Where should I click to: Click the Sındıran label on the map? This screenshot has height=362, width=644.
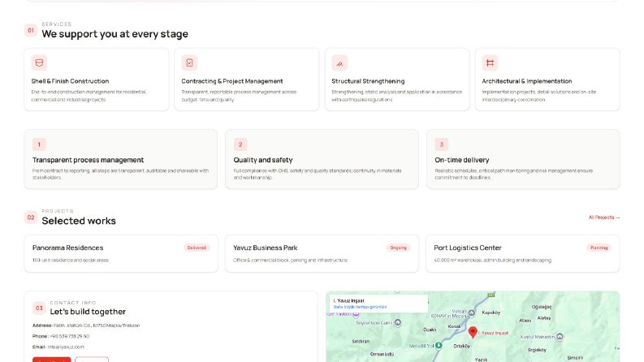(361, 342)
